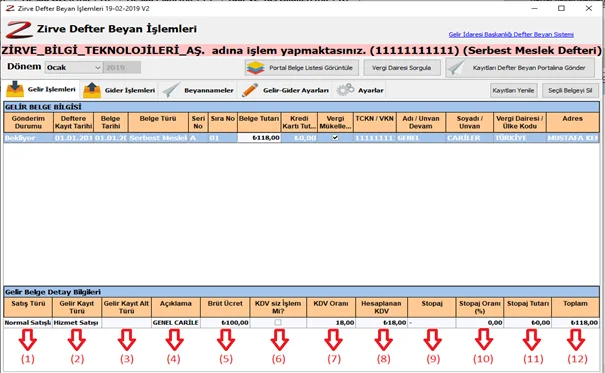Screen dimensions: 605x373
Task: Toggle the KDV siz İşlem Mi checkbox
Action: coord(278,322)
